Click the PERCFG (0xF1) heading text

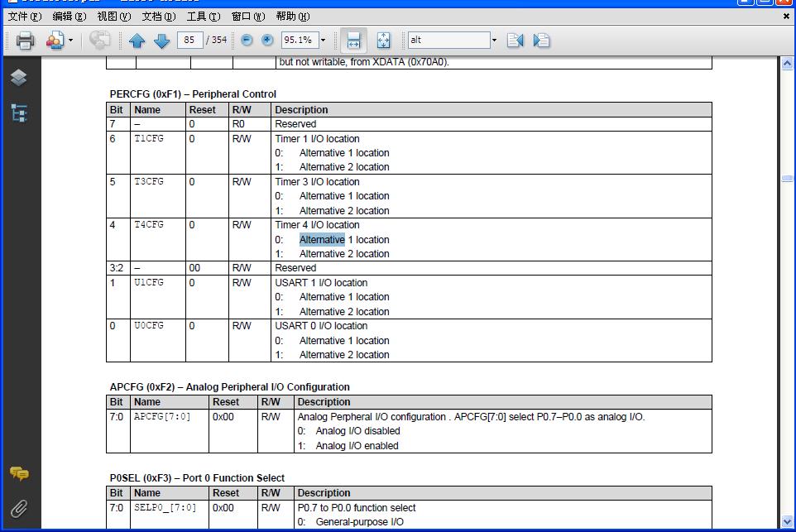[x=193, y=94]
